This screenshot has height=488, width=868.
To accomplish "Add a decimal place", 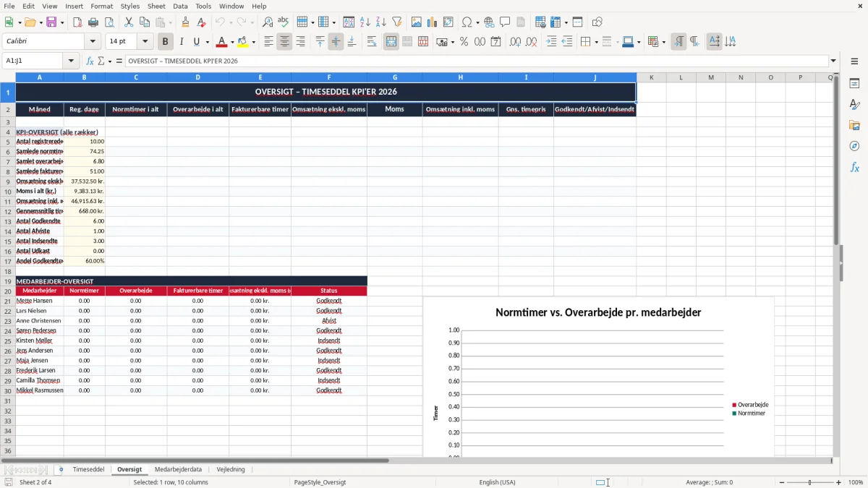I will pyautogui.click(x=515, y=42).
